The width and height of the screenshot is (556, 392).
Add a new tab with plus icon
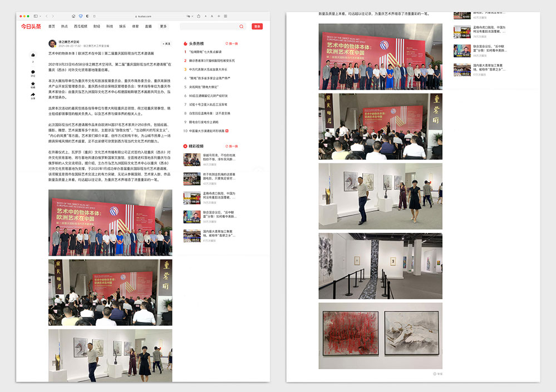coord(219,16)
